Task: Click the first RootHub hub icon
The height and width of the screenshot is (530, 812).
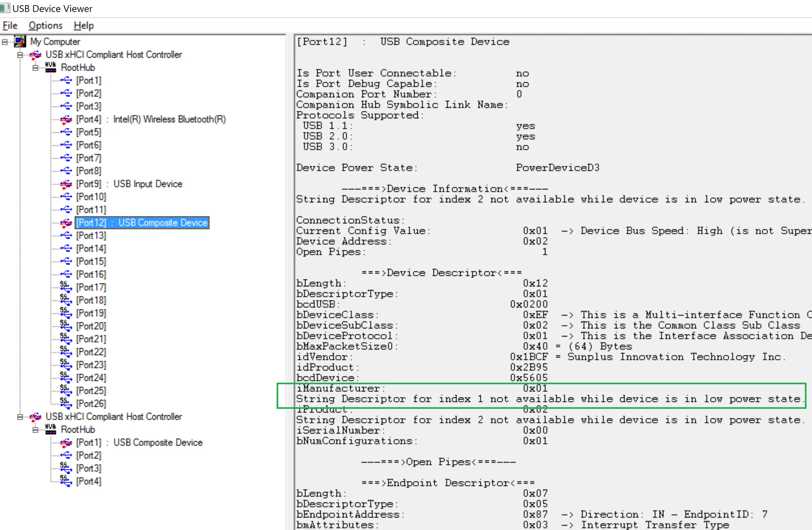Action: [50, 67]
